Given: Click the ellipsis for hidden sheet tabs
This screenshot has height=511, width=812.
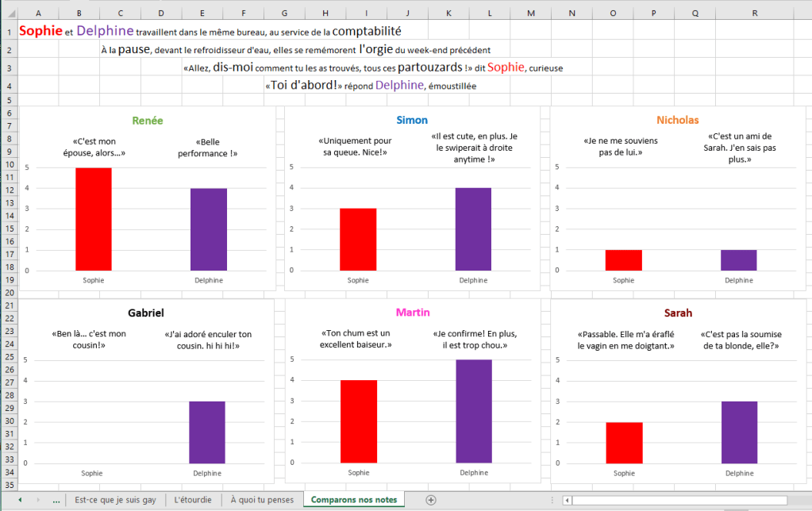Looking at the screenshot, I should [x=56, y=500].
